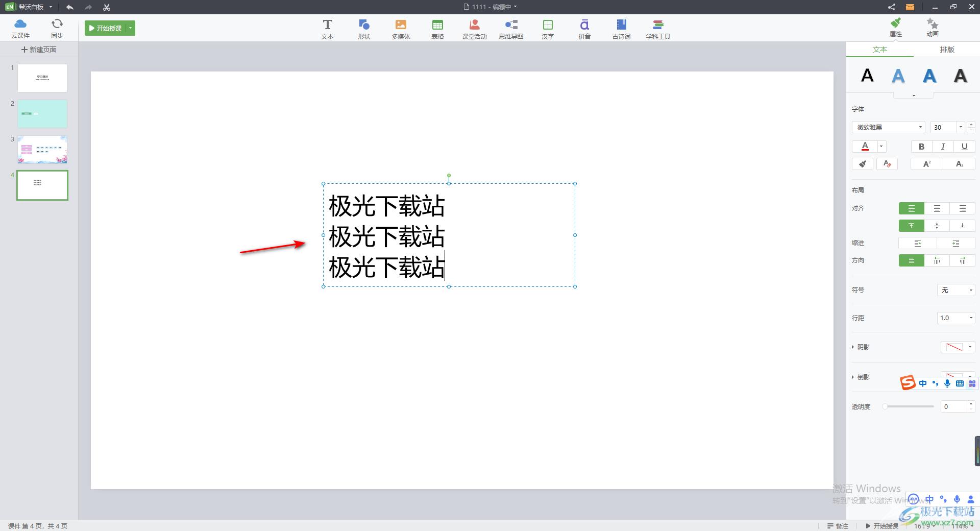
Task: Open the orange mail message icon
Action: (x=910, y=7)
